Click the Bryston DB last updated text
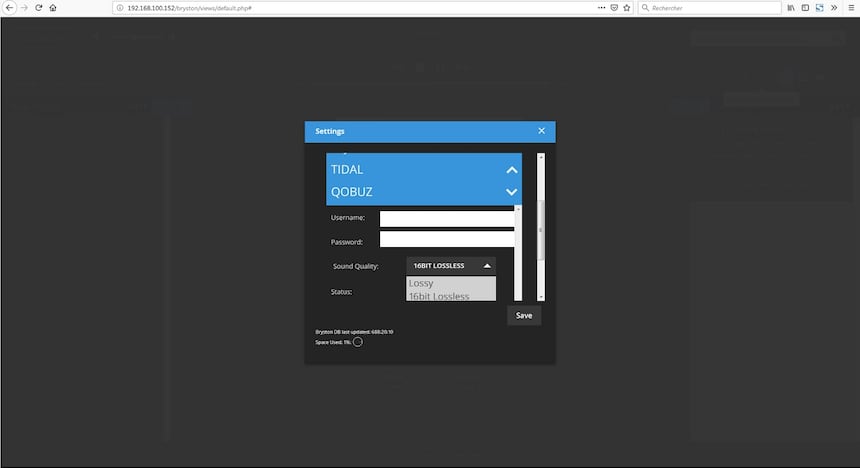 pos(354,332)
